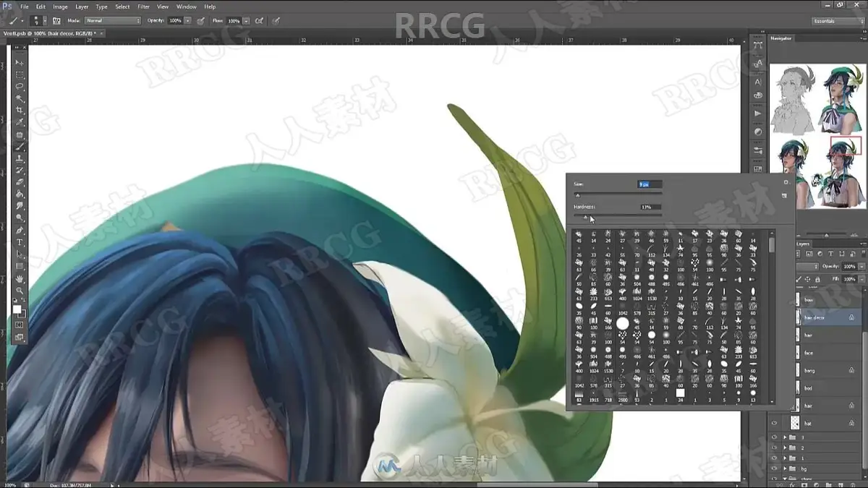Open the Window menu

[186, 7]
